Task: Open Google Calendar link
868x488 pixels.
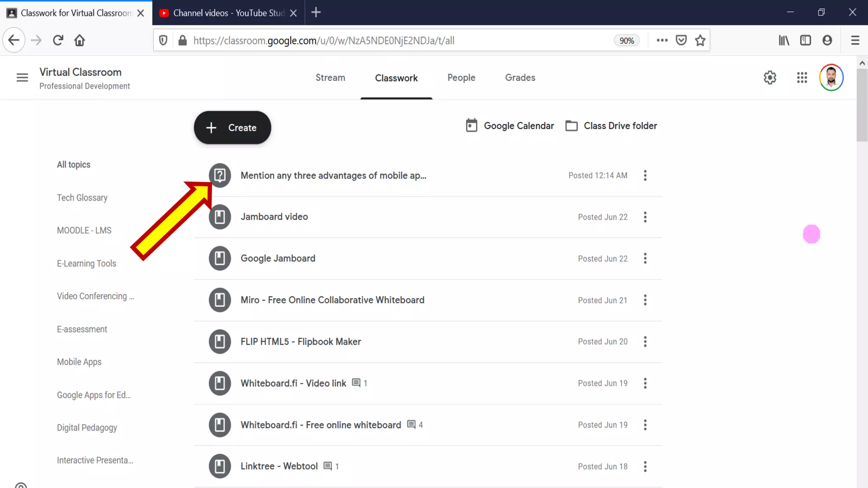Action: coord(510,126)
